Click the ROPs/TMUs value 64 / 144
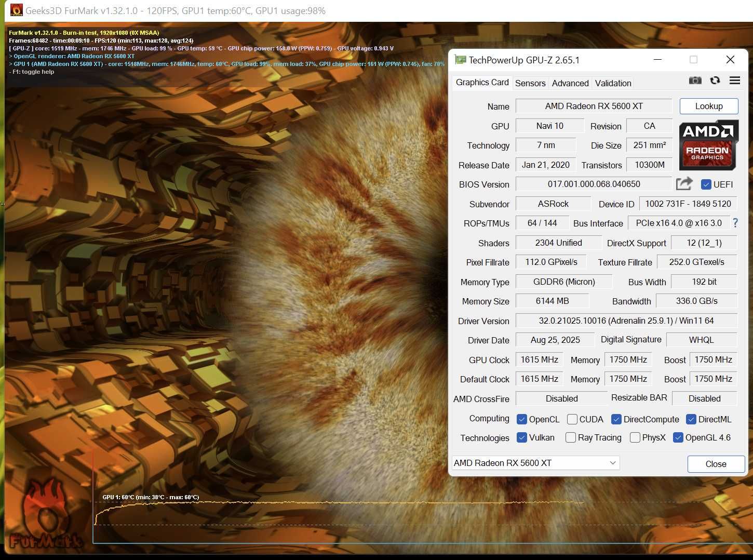Screen dimensions: 753x560 point(542,223)
